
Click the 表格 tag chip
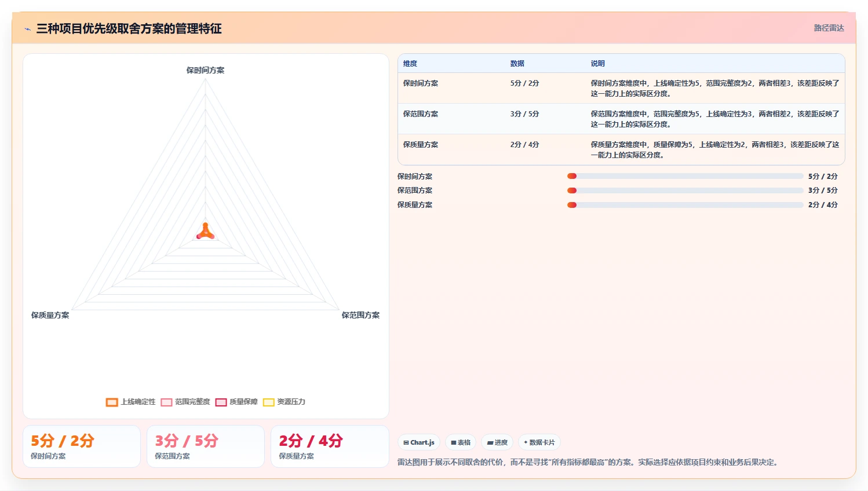461,442
